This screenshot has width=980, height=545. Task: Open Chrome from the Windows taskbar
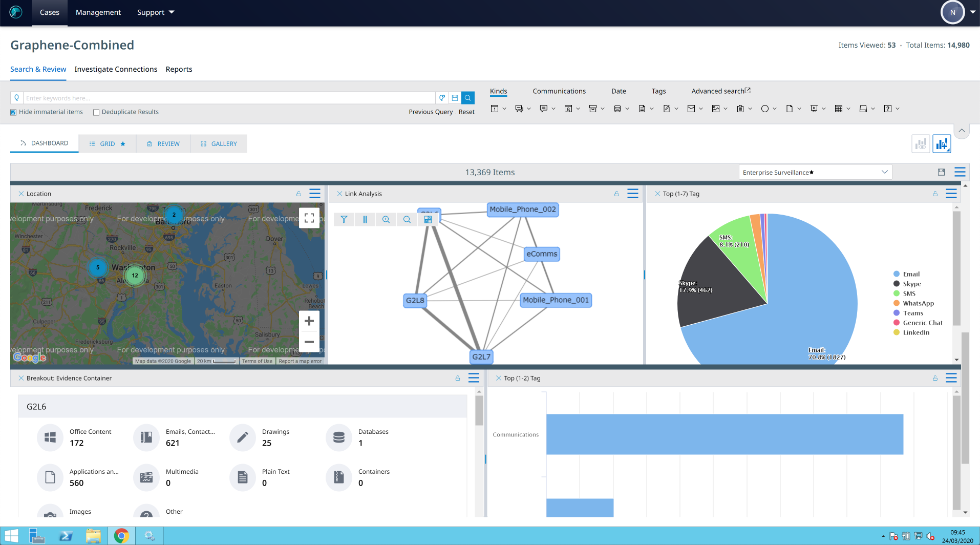click(x=121, y=536)
